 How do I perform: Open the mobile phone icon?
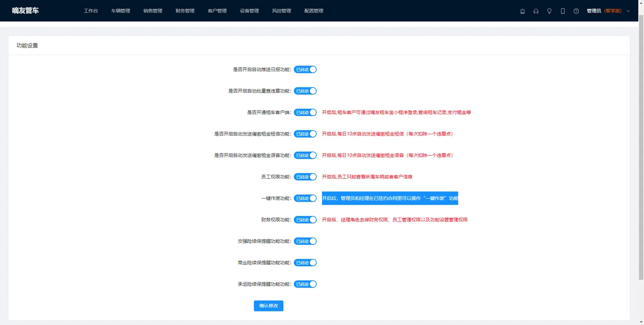[563, 11]
